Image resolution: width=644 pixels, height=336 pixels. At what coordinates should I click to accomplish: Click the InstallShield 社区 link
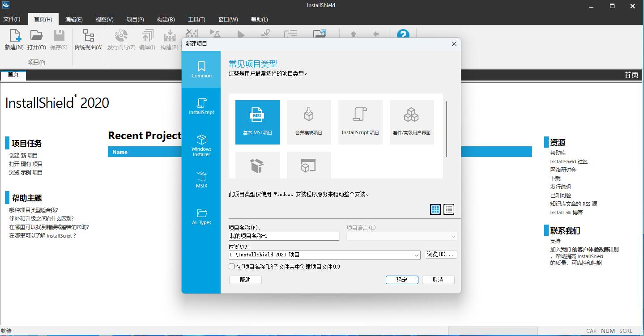tap(569, 162)
